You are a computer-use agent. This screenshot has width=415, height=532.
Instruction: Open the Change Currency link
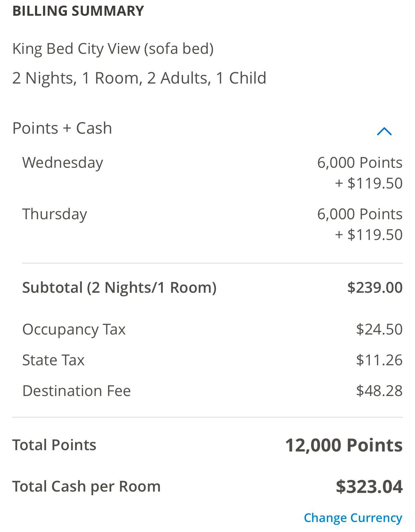(353, 518)
